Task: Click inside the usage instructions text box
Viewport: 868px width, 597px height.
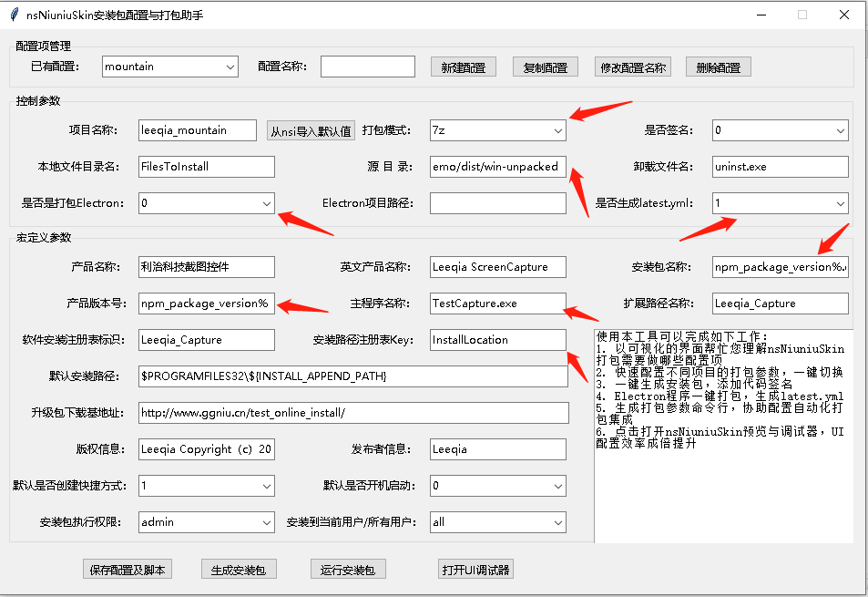Action: [723, 436]
